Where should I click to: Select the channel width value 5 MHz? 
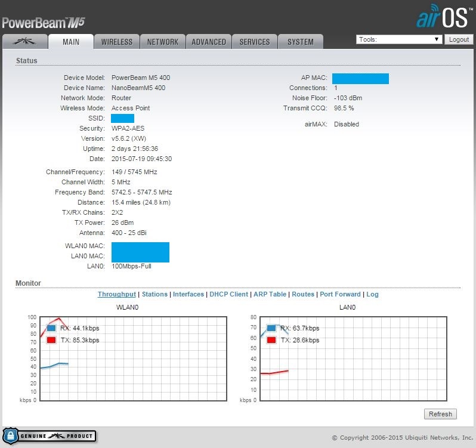[x=121, y=182]
